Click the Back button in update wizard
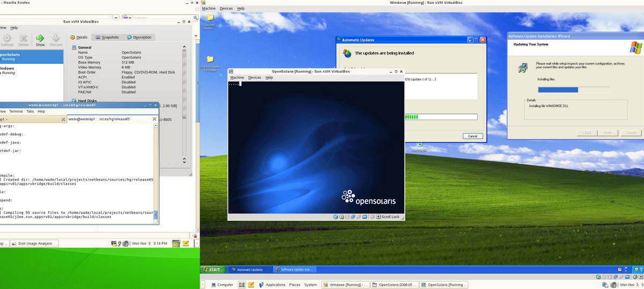The width and height of the screenshot is (644, 289). (587, 133)
